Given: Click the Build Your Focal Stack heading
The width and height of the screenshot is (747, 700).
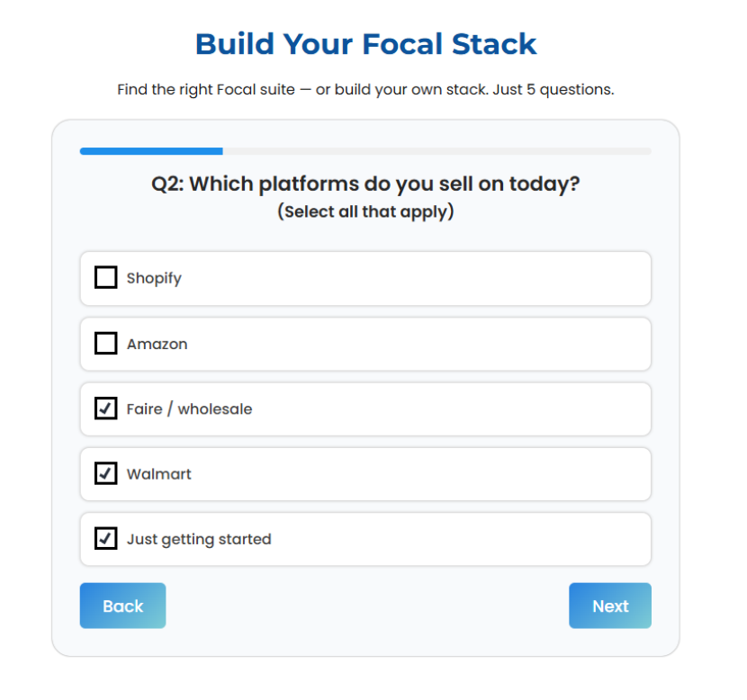Looking at the screenshot, I should 365,43.
